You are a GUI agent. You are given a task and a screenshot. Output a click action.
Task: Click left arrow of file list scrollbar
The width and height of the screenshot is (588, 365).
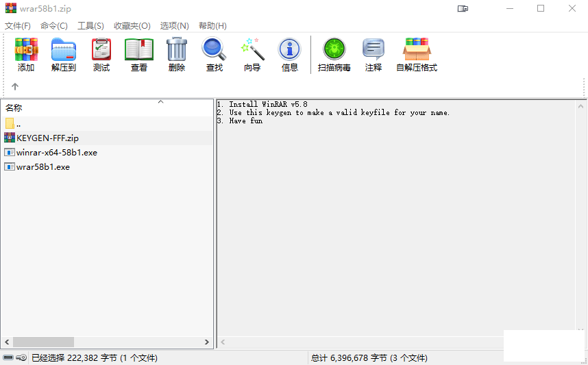click(x=7, y=342)
